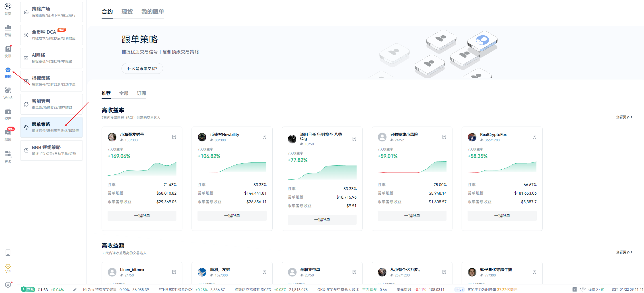Open settings gear icon at sidebar bottom
The height and width of the screenshot is (293, 644).
(x=8, y=285)
